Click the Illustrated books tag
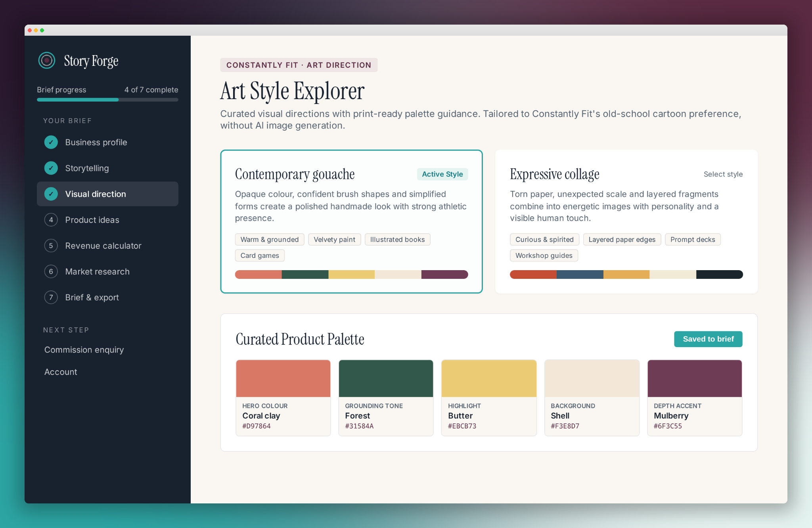Screen dimensions: 812x528 pos(397,239)
